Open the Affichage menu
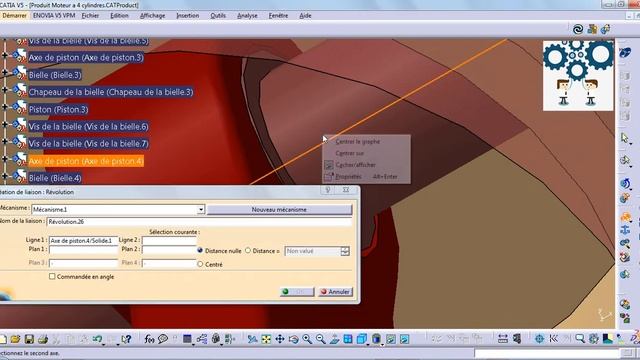This screenshot has height=360, width=640. (152, 16)
